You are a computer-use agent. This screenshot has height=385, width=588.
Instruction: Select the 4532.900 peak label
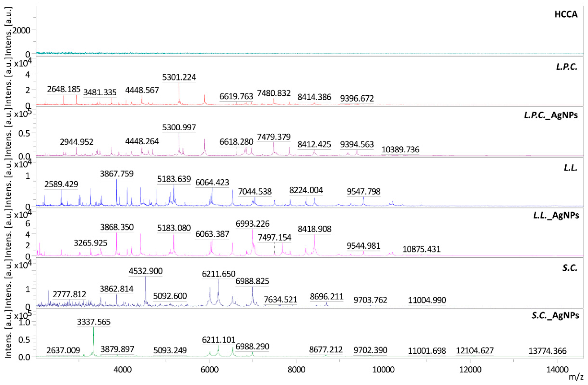[x=145, y=271]
